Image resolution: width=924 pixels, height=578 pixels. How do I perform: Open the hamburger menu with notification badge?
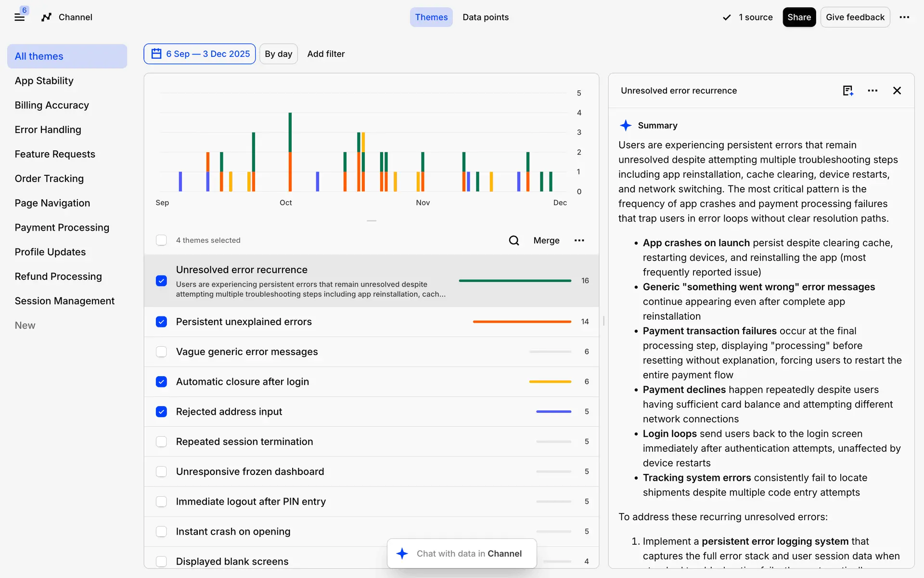coord(19,17)
